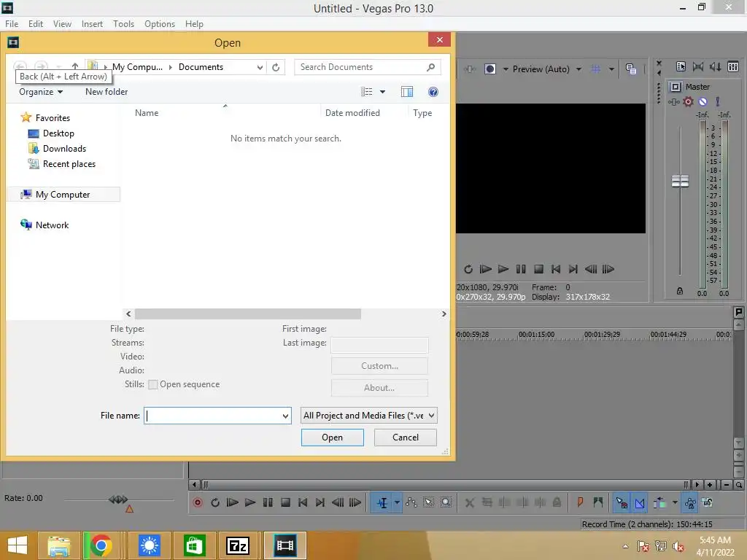Toggle the Master bus mute icon
This screenshot has height=560, width=747.
pos(703,101)
